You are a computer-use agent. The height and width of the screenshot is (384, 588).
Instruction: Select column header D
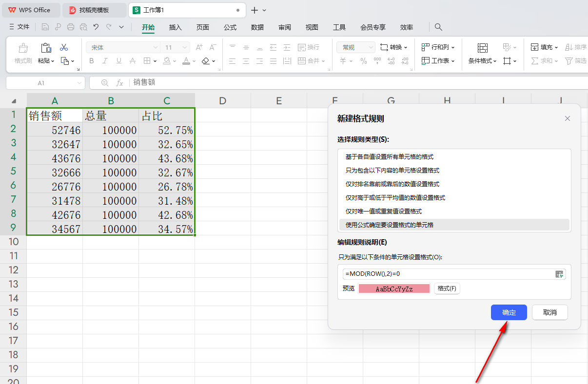[x=223, y=101]
